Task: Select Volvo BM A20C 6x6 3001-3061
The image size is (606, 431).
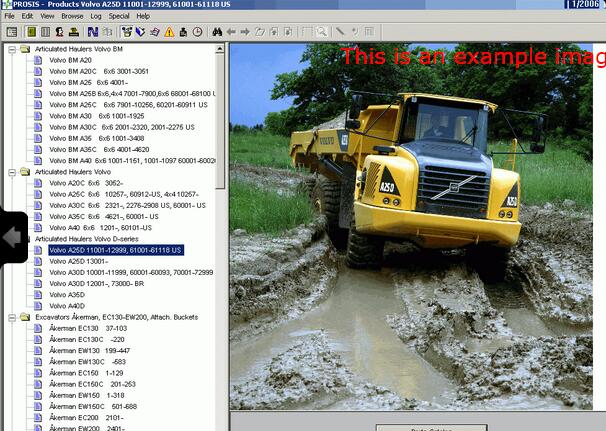Action: [99, 72]
